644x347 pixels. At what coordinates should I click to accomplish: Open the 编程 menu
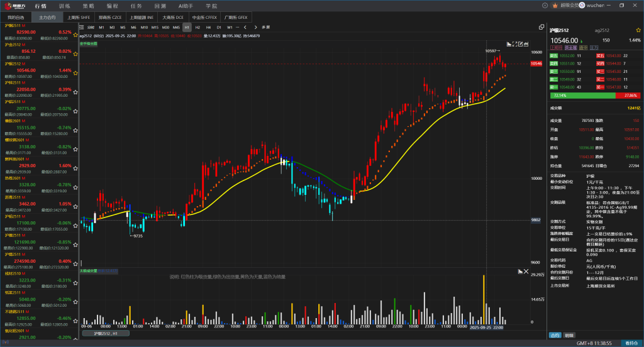(x=112, y=6)
